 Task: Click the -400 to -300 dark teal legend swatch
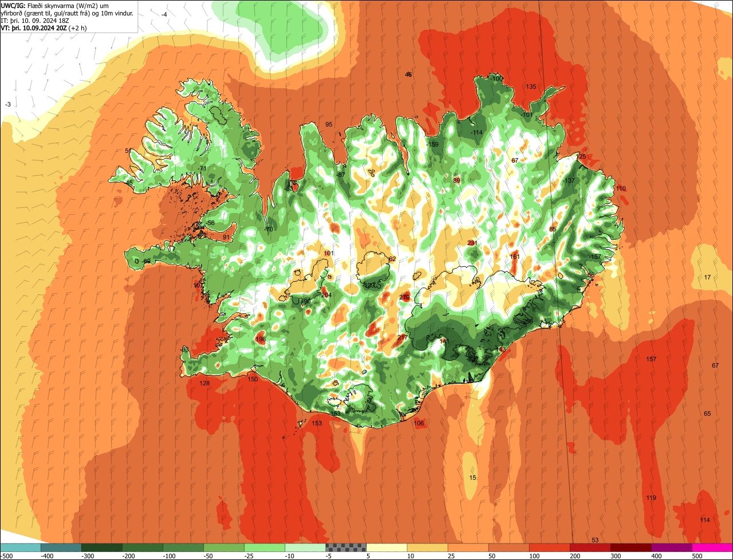click(61, 547)
